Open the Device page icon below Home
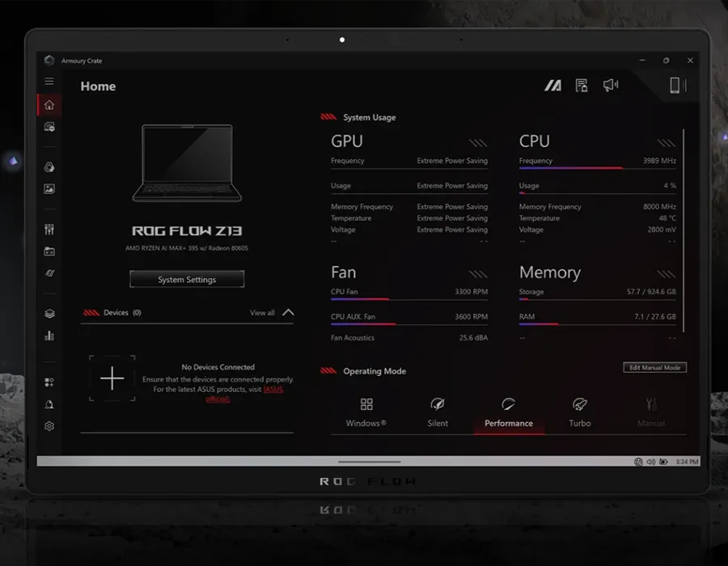Image resolution: width=728 pixels, height=566 pixels. coord(49,127)
